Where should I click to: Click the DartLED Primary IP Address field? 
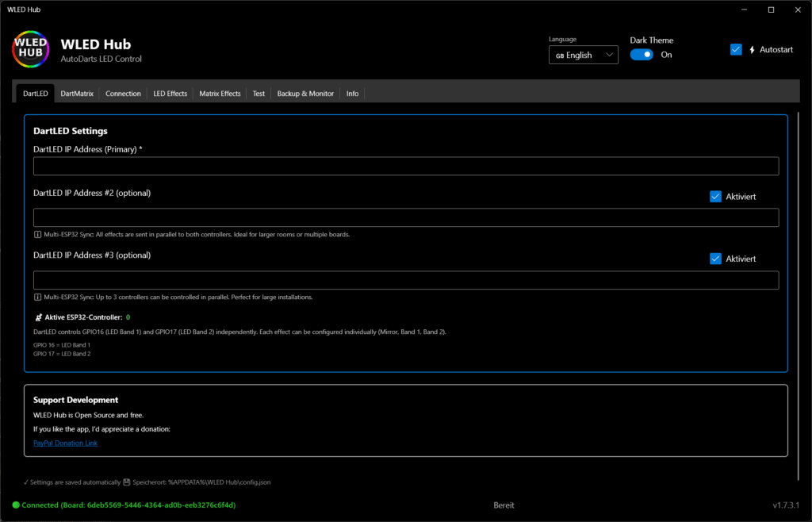(x=405, y=166)
